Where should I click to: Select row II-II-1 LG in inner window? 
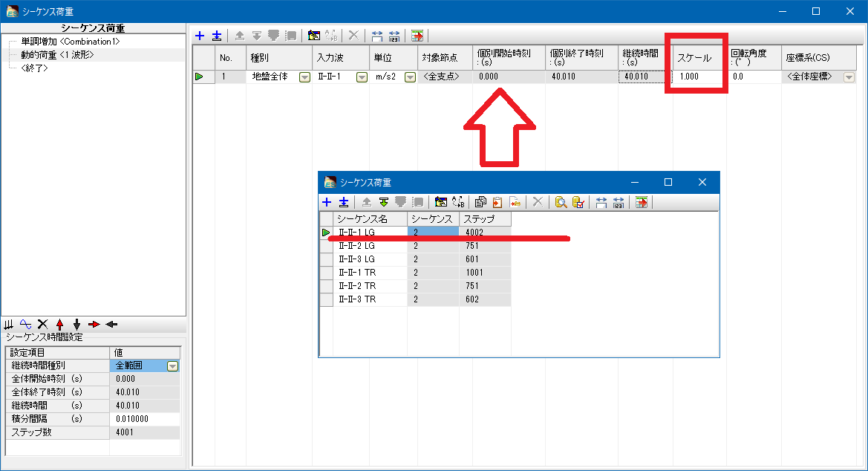[370, 233]
